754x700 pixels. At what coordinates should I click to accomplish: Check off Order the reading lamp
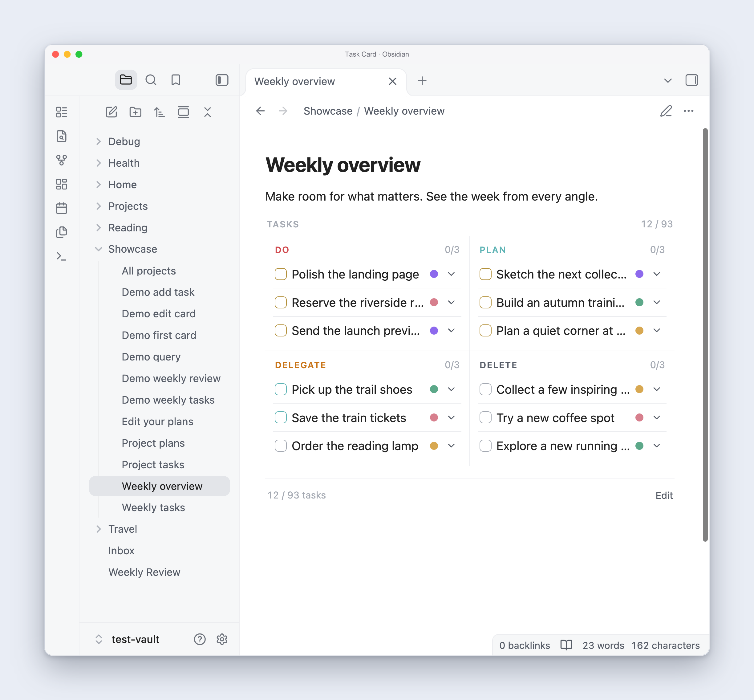281,446
